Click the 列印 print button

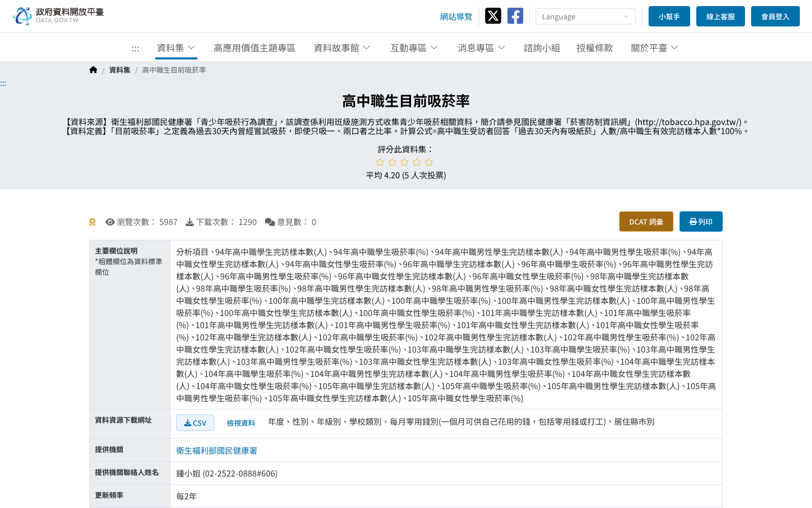pyautogui.click(x=701, y=221)
